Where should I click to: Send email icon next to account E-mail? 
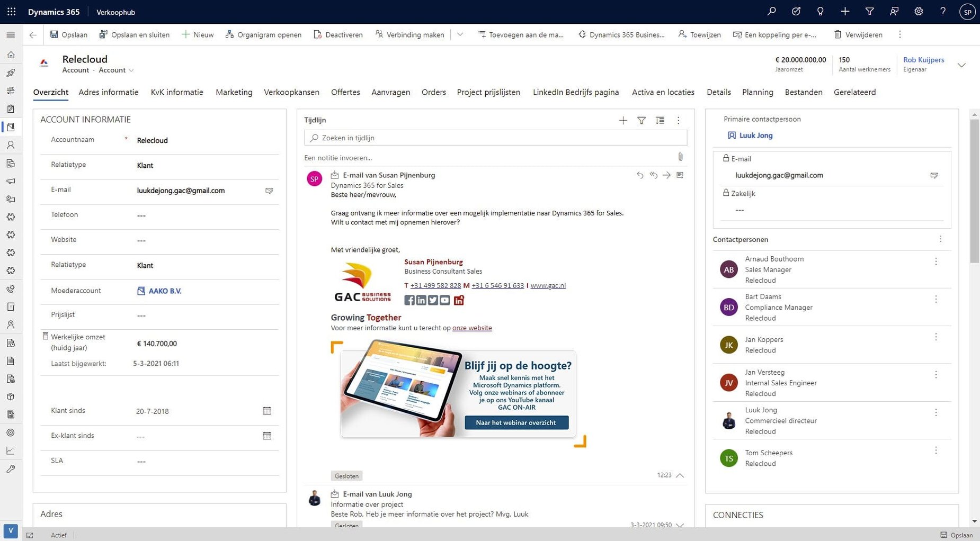coord(269,191)
